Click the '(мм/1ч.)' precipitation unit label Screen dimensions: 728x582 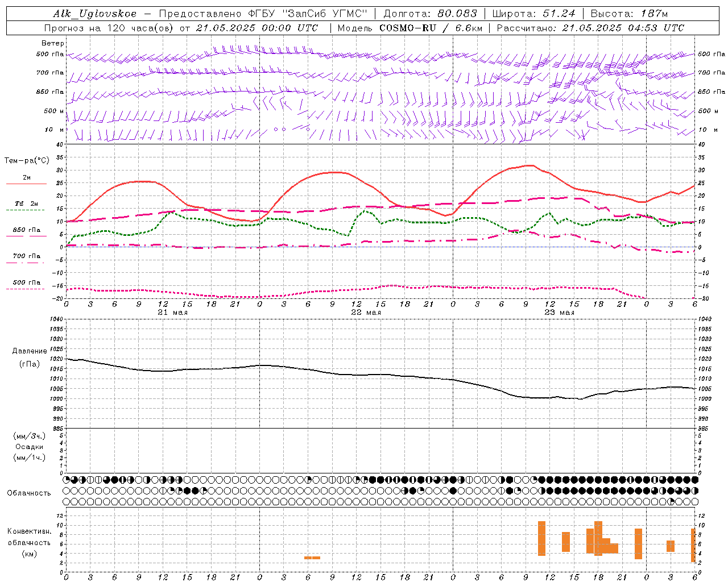30,458
